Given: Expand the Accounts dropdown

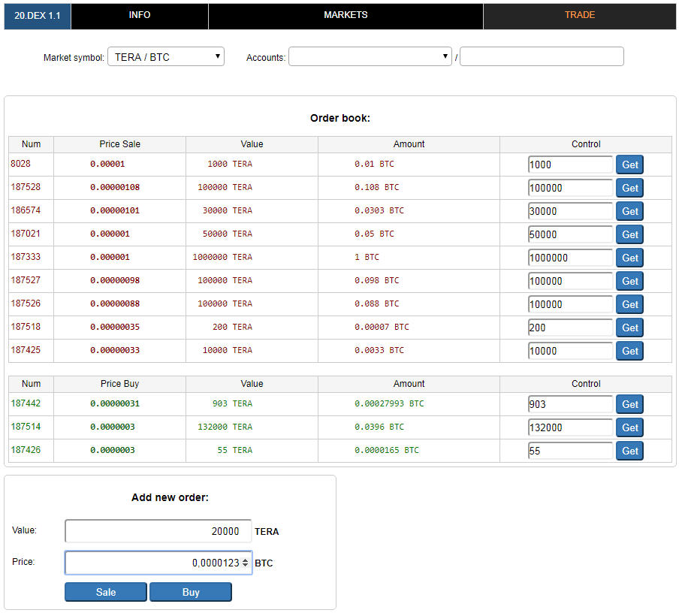Looking at the screenshot, I should pyautogui.click(x=370, y=57).
